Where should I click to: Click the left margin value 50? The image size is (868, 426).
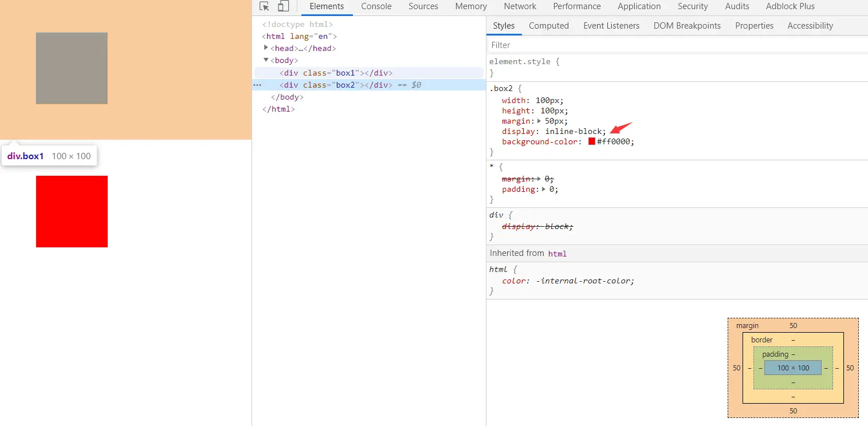point(736,368)
